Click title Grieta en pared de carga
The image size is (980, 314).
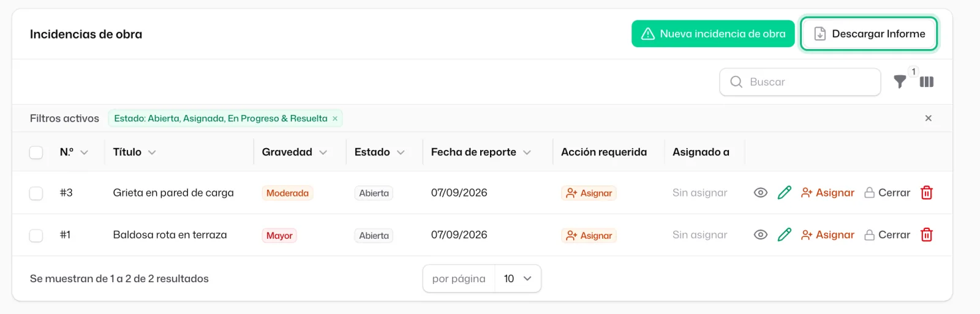coord(173,193)
